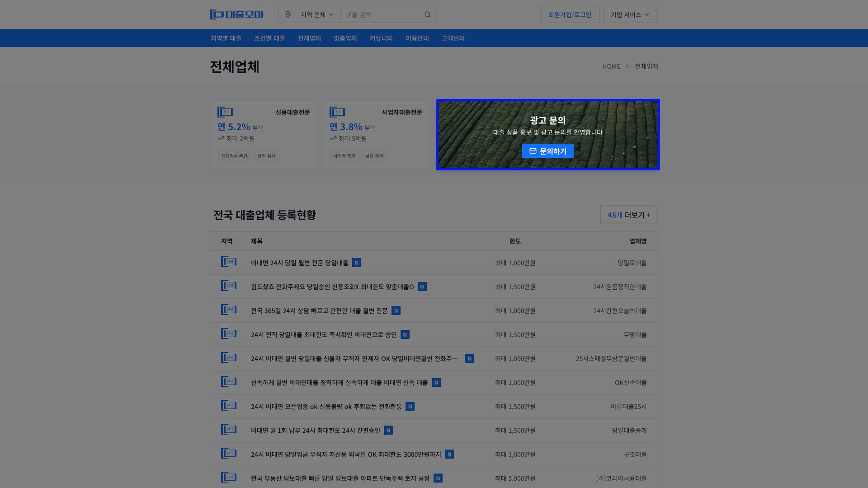Viewport: 868px width, 488px height.
Task: Toggle the 당일 심사 tag
Action: (x=267, y=156)
